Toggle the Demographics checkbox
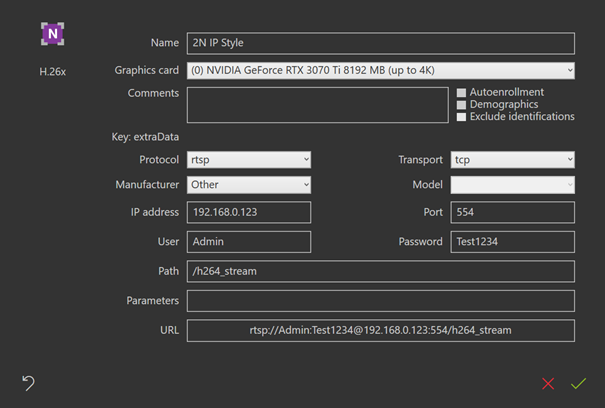Image resolution: width=605 pixels, height=408 pixels. pos(462,105)
